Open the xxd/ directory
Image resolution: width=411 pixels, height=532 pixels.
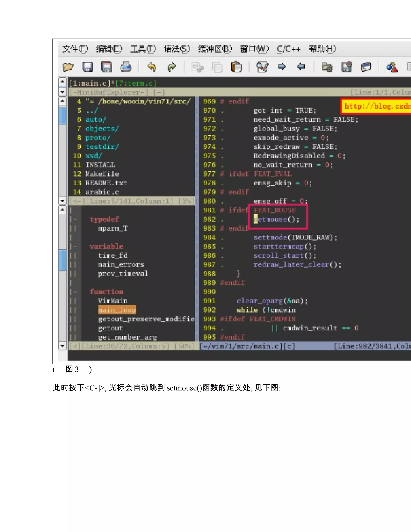[94, 156]
